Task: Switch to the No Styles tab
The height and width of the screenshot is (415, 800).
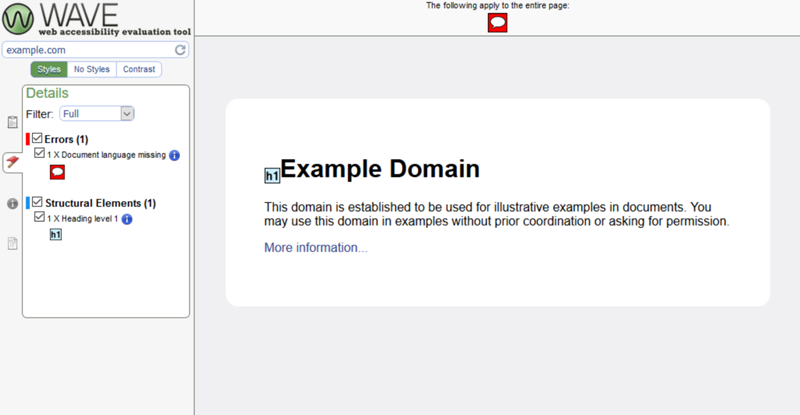Action: (92, 69)
